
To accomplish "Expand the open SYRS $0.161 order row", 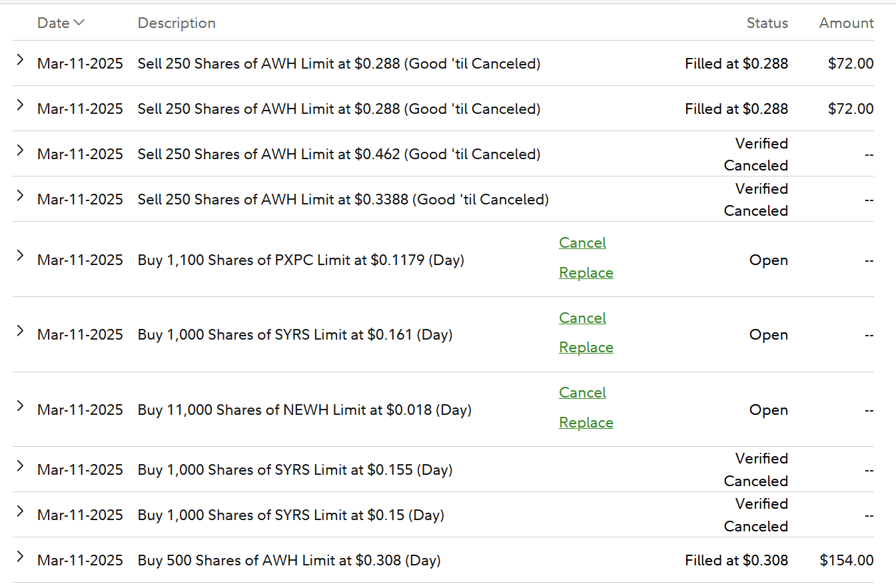I will (20, 331).
